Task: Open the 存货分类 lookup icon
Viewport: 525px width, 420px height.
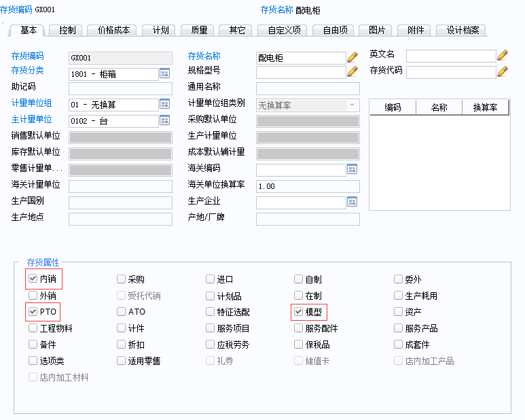Action: tap(164, 73)
